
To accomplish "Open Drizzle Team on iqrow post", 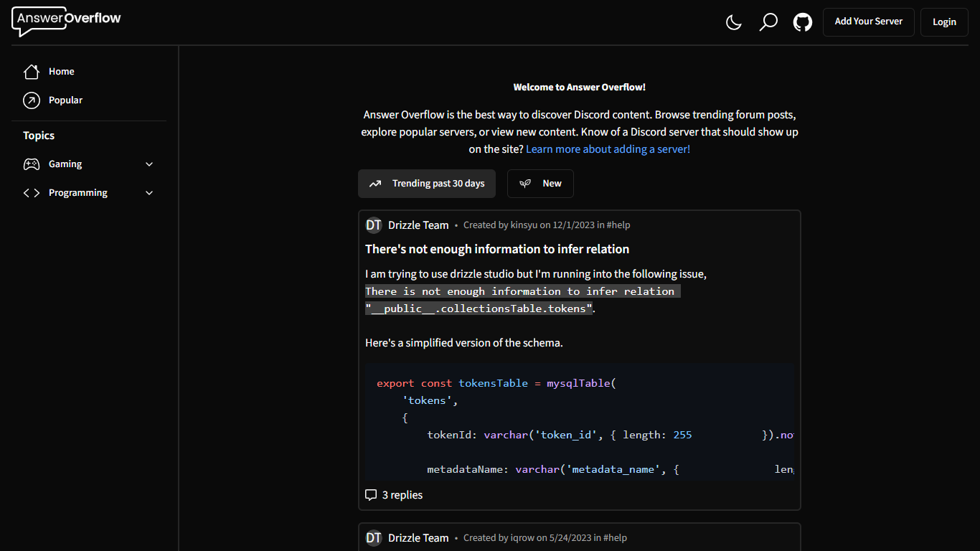I will (418, 538).
